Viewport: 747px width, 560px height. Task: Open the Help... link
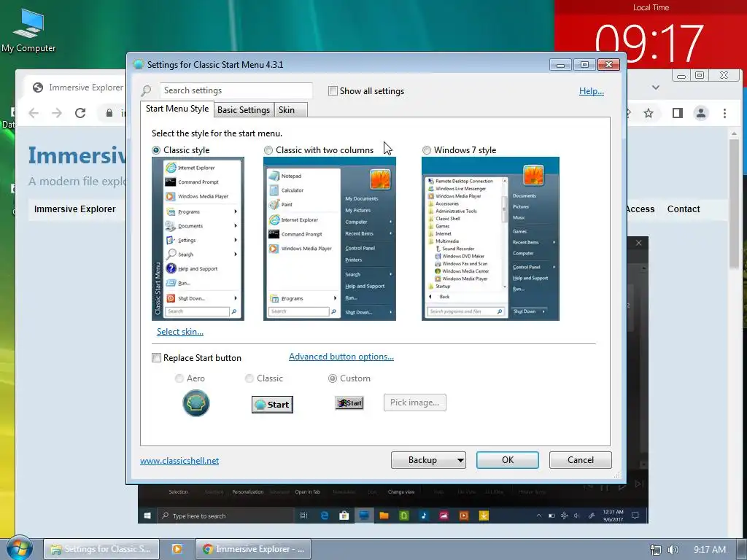pos(591,91)
